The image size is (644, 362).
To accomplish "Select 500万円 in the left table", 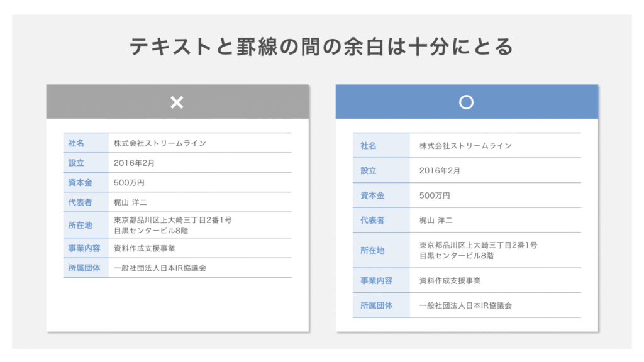I will click(x=129, y=183).
